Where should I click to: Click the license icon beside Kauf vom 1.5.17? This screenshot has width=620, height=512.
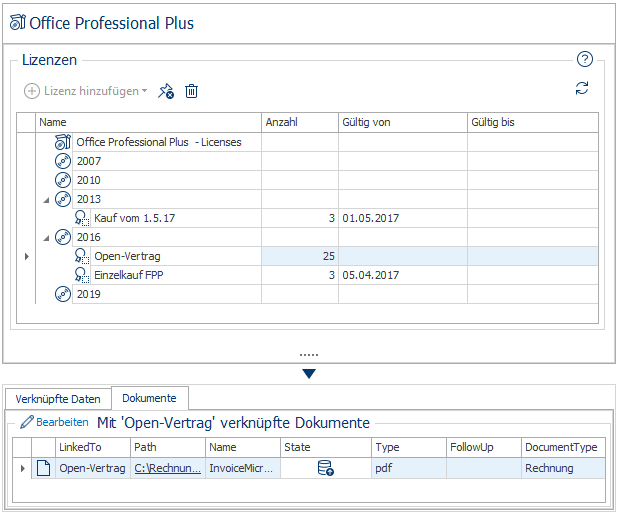82,218
